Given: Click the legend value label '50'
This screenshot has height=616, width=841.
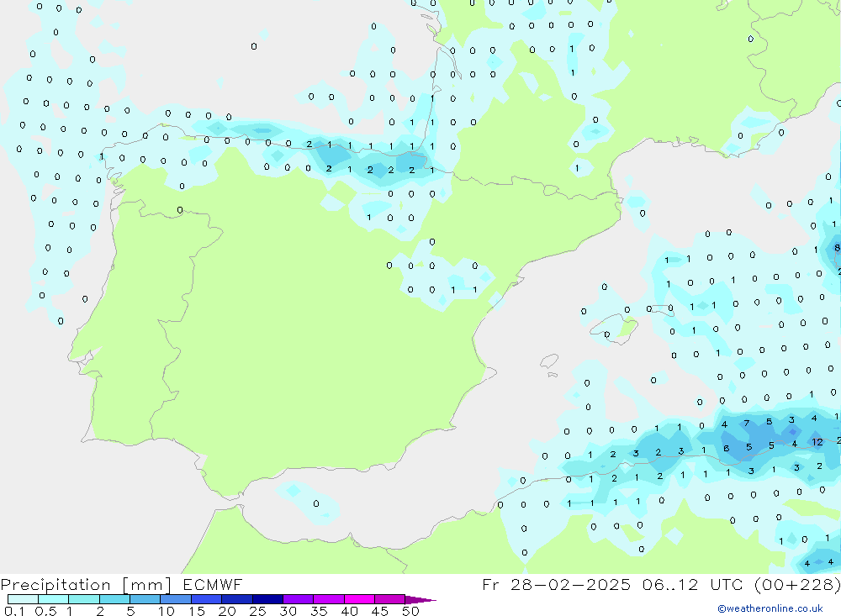Looking at the screenshot, I should pyautogui.click(x=410, y=611).
